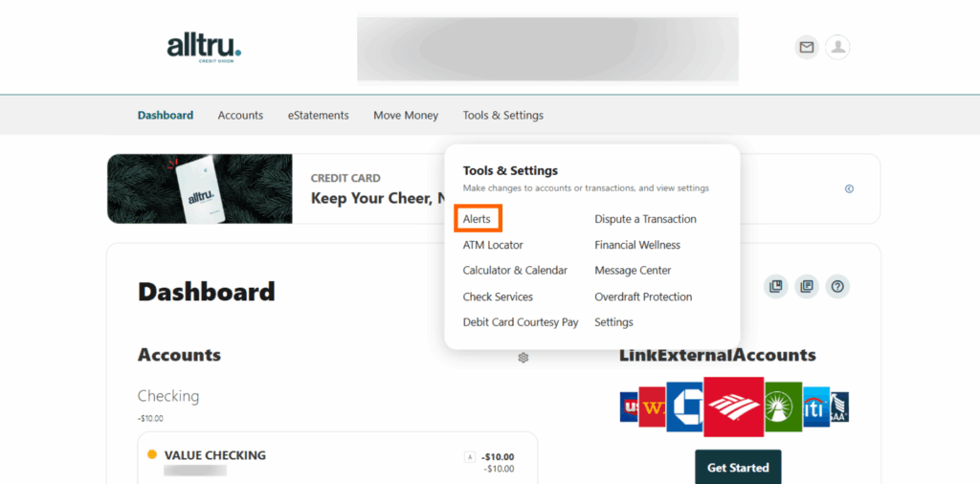Click the LinkExternalAccounts heading

[718, 355]
